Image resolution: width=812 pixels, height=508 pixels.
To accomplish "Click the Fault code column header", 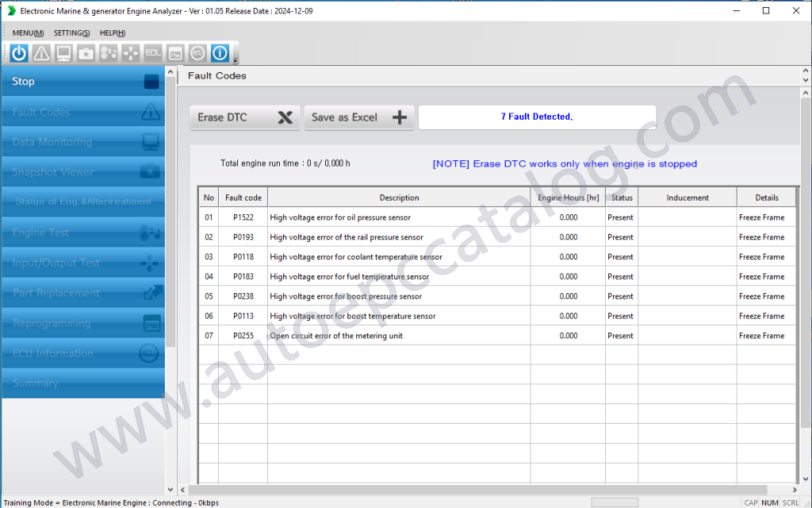I will pos(243,198).
